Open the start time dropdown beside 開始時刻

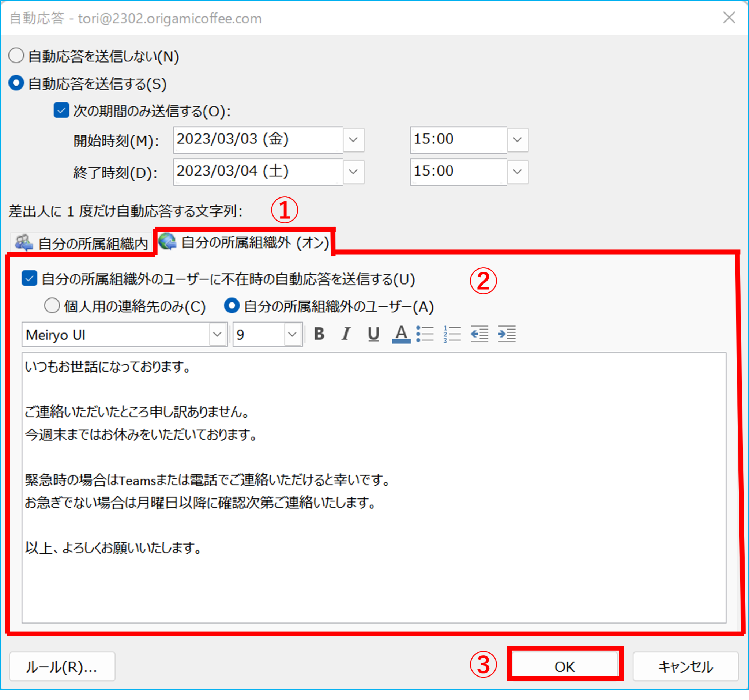click(x=517, y=140)
